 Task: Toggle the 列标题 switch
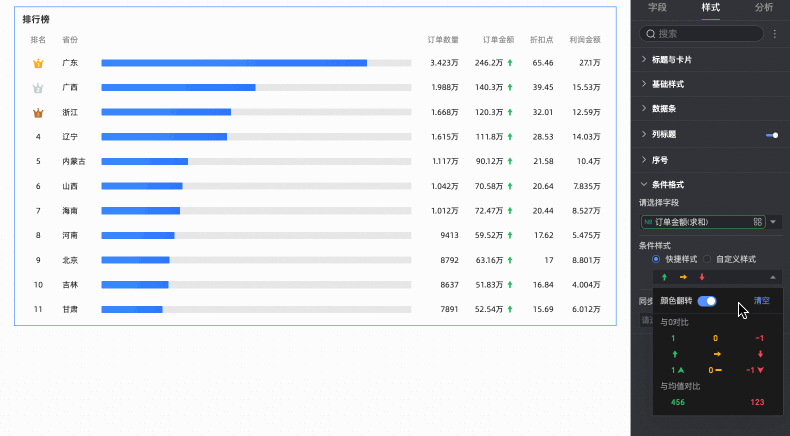pyautogui.click(x=772, y=135)
